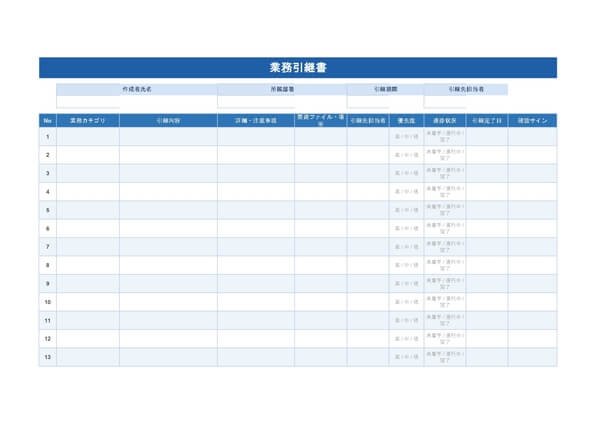Viewport: 600px width, 424px height.
Task: Open the 進捗状況 cell in row 3
Action: (x=444, y=173)
